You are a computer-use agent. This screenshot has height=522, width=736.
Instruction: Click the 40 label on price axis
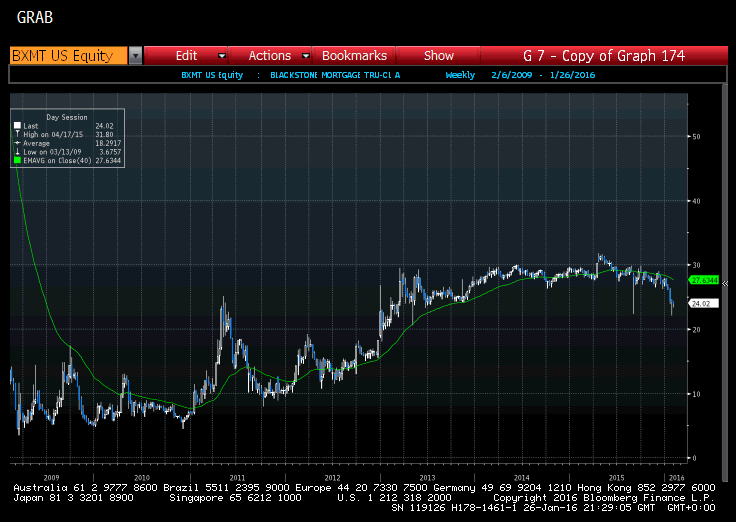pyautogui.click(x=696, y=201)
